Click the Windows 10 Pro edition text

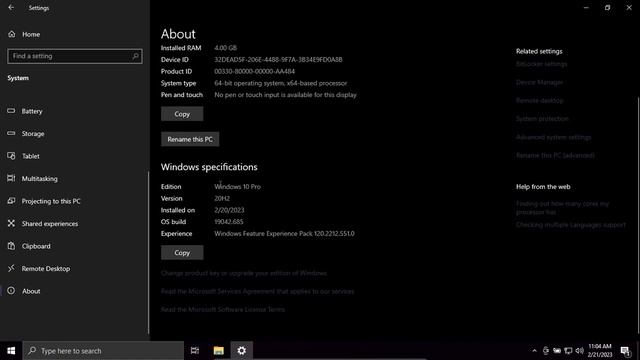click(x=237, y=187)
